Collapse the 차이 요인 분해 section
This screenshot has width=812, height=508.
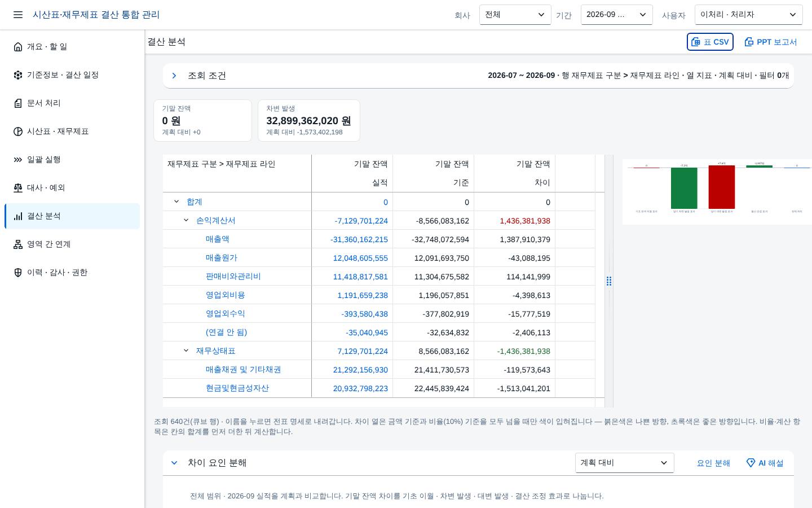(174, 463)
